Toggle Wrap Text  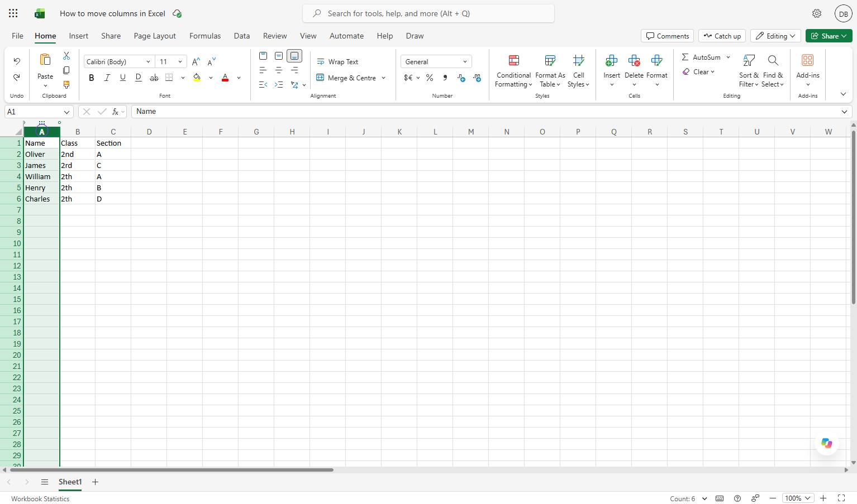point(337,62)
